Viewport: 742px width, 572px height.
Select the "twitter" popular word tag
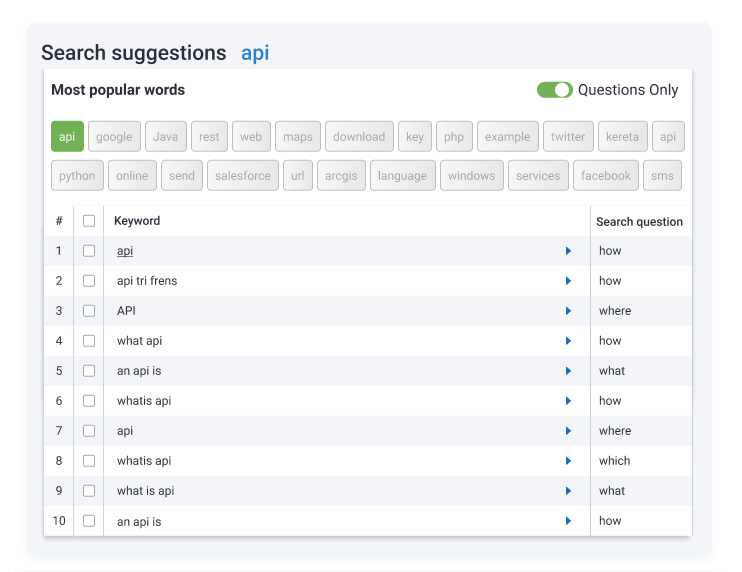pos(568,137)
